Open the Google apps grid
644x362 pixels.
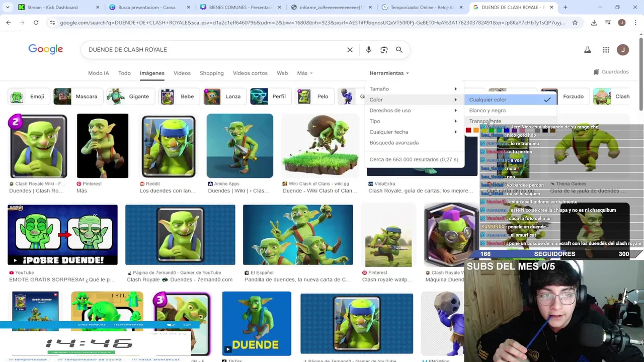pyautogui.click(x=606, y=50)
